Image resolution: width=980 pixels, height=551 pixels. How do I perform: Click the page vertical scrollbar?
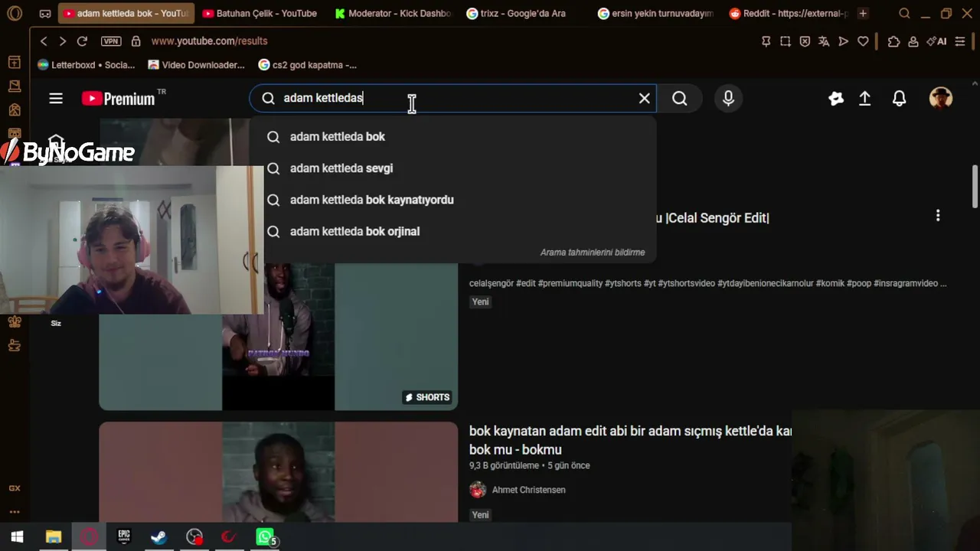975,185
